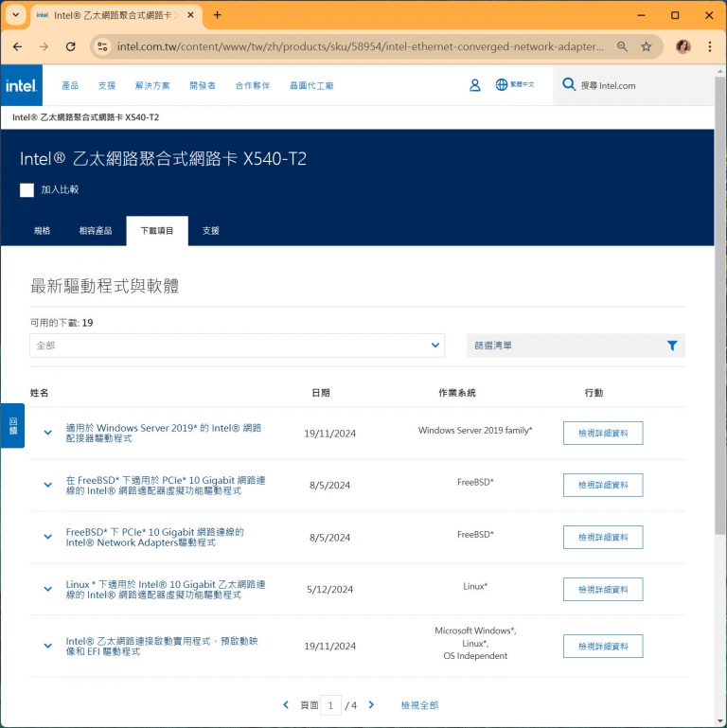
Task: Click the browser forward arrow
Action: click(x=44, y=47)
